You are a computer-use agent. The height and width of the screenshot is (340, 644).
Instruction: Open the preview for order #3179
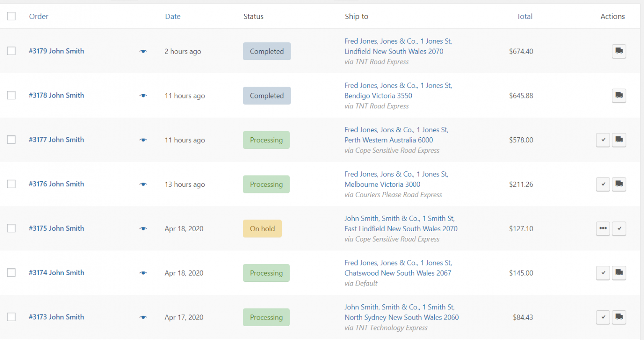143,51
